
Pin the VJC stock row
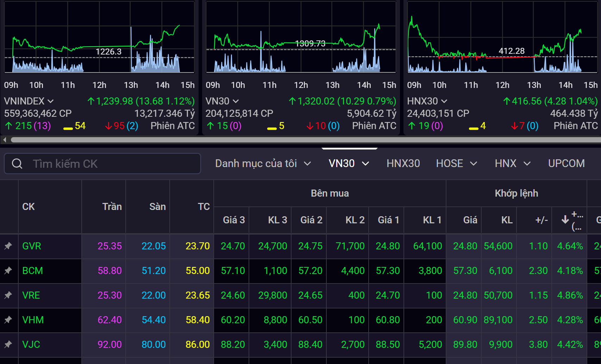pyautogui.click(x=8, y=344)
